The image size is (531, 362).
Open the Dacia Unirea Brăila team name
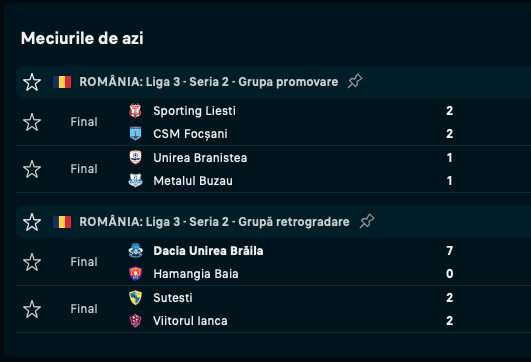point(208,251)
